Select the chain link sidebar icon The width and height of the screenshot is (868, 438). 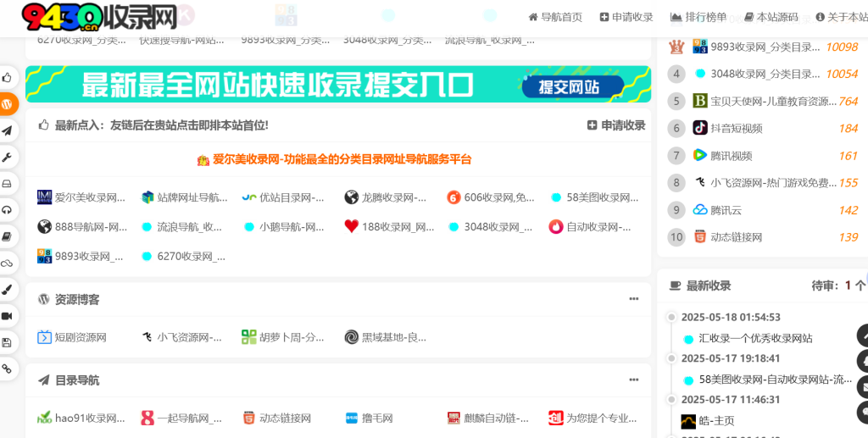coord(7,369)
